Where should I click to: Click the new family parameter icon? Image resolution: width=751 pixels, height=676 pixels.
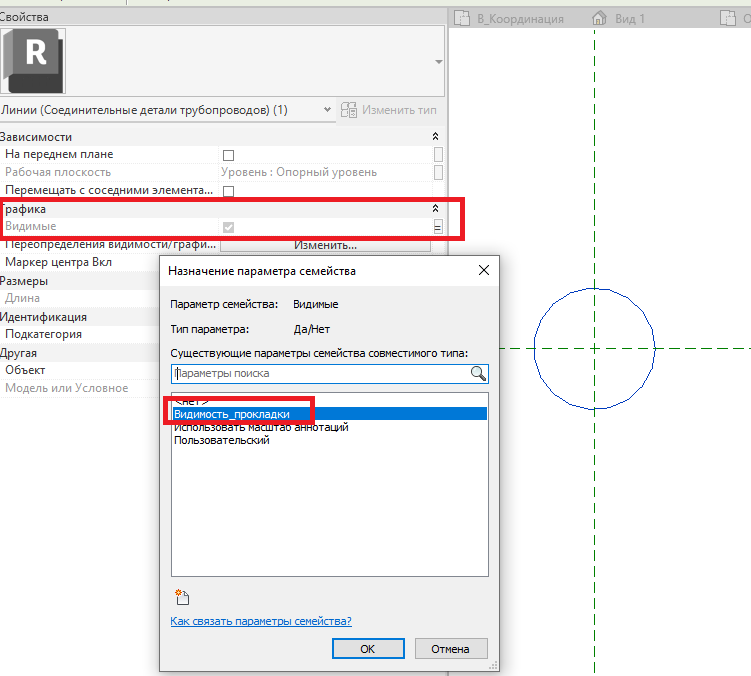(x=181, y=598)
